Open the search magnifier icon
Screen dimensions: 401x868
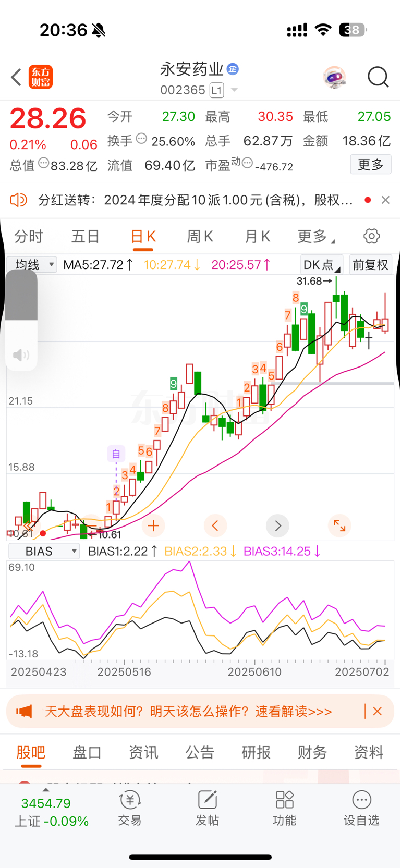[x=378, y=77]
